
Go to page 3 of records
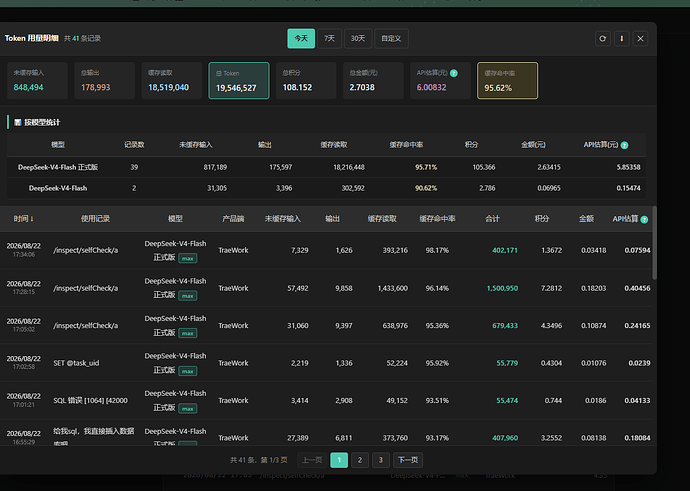coord(381,460)
